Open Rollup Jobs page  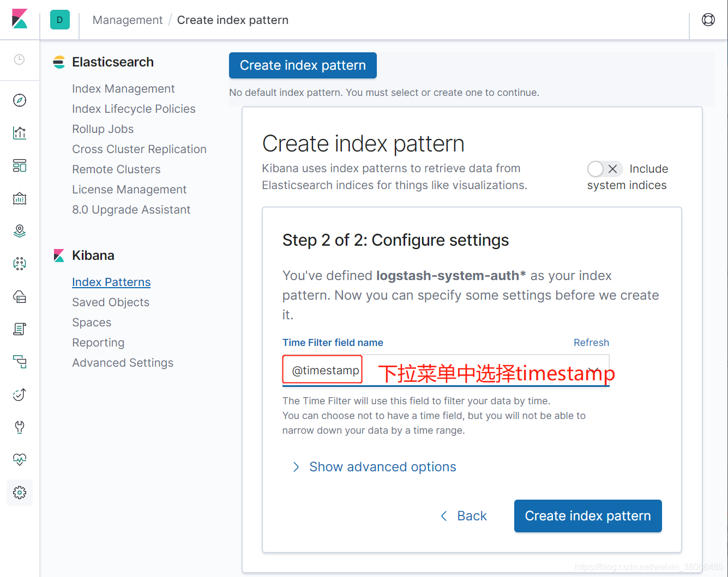(x=103, y=129)
